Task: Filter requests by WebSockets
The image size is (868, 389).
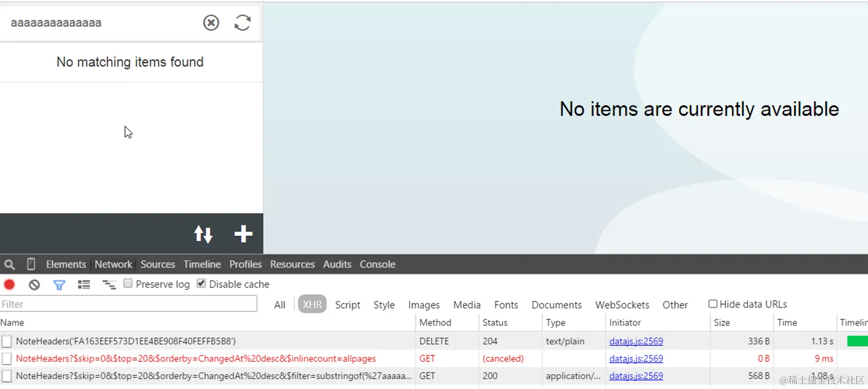Action: tap(622, 305)
